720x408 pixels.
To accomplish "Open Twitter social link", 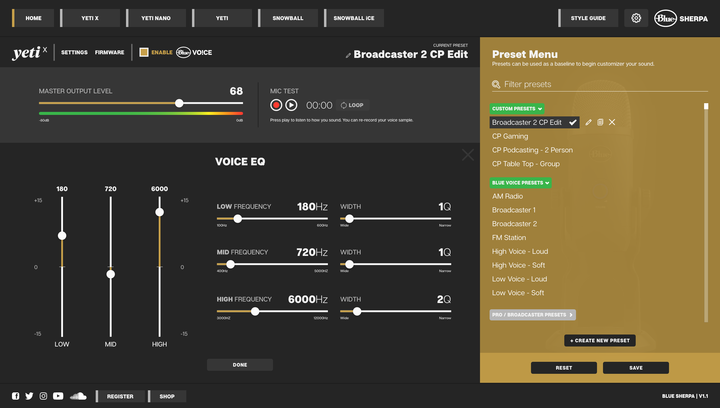I will pyautogui.click(x=29, y=396).
